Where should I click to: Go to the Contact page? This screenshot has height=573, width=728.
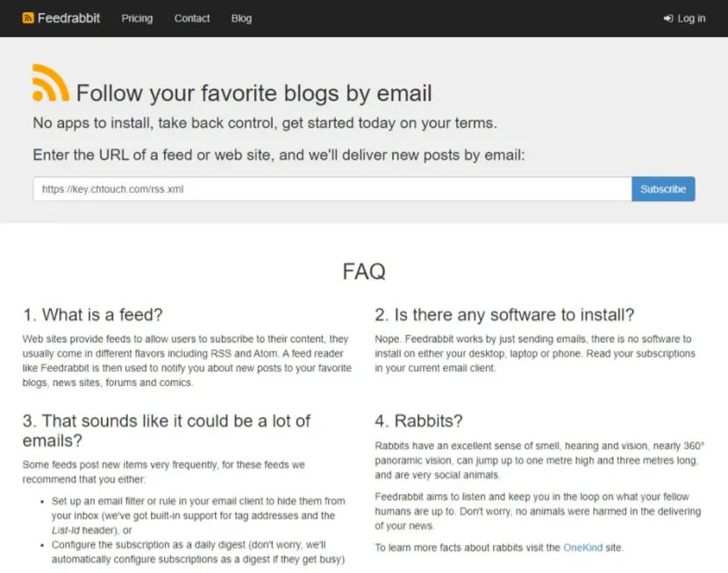pyautogui.click(x=192, y=18)
